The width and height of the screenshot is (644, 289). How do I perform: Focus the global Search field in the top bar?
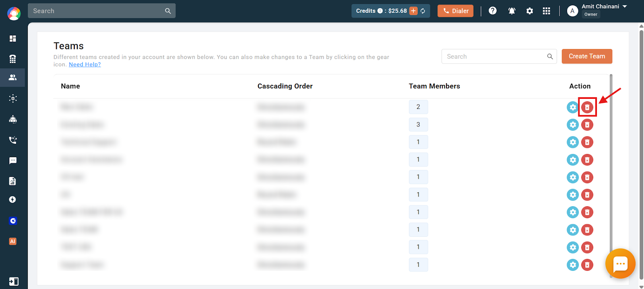click(101, 11)
